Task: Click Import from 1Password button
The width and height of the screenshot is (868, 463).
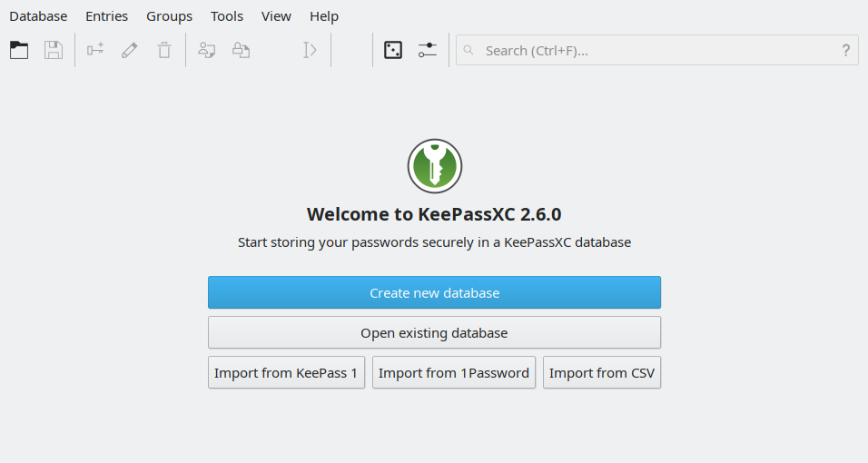Action: [x=454, y=372]
